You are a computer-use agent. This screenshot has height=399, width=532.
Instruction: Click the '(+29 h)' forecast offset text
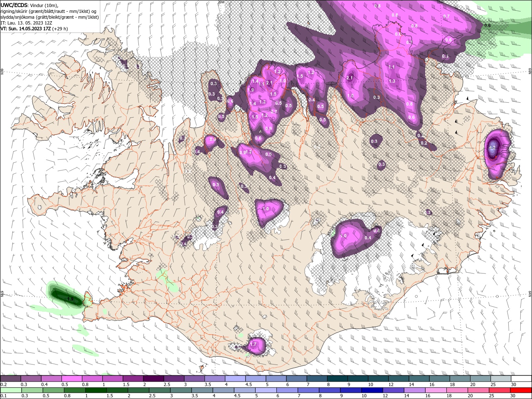60,29
